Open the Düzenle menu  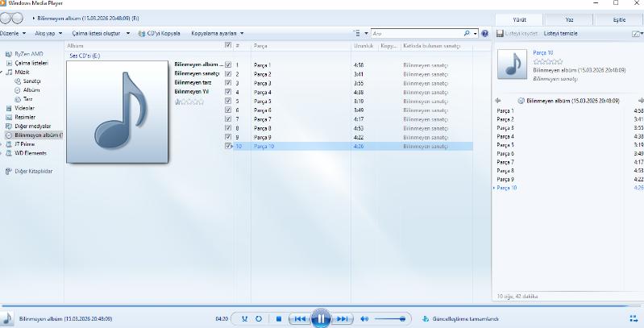click(x=13, y=33)
